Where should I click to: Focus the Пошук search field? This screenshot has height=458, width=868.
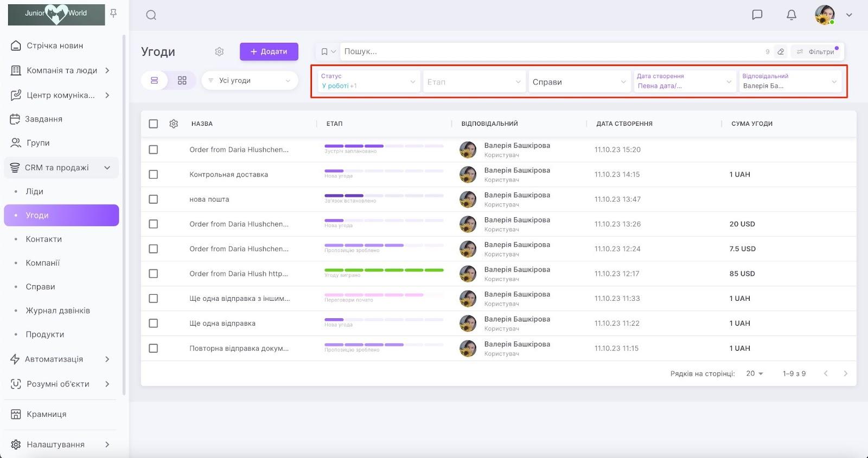point(548,51)
